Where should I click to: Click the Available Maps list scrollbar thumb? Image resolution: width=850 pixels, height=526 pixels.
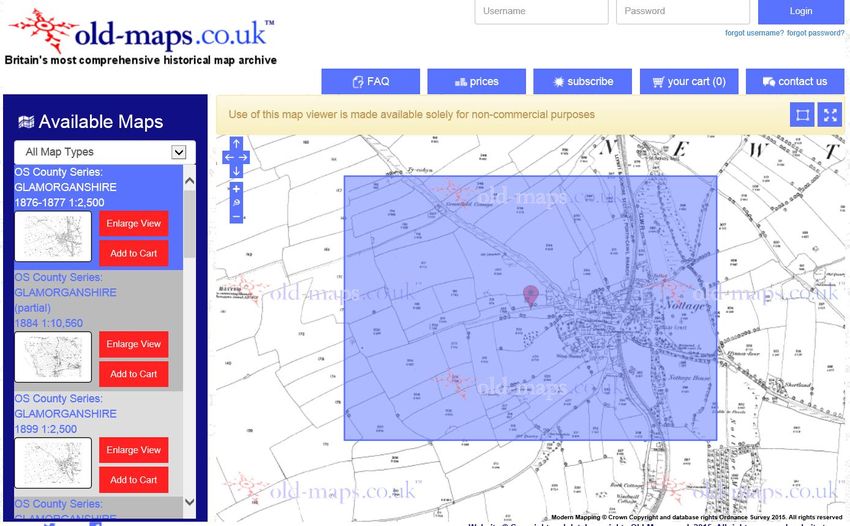pos(189,224)
